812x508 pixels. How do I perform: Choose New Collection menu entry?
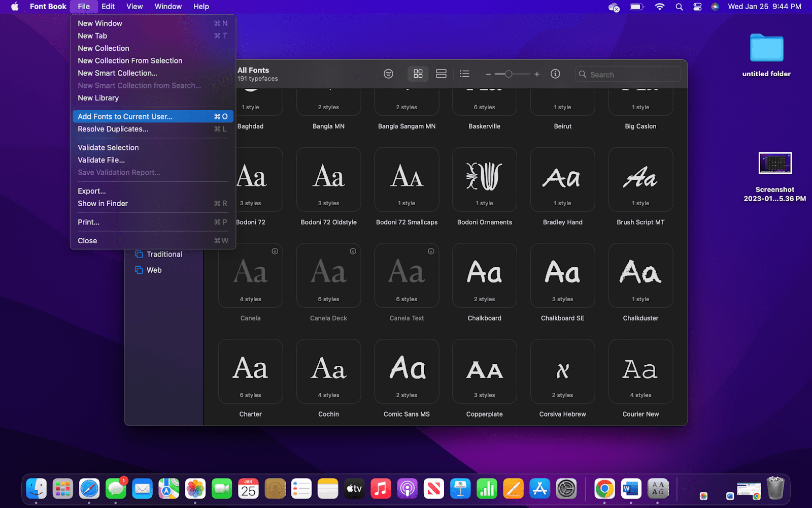[153, 48]
